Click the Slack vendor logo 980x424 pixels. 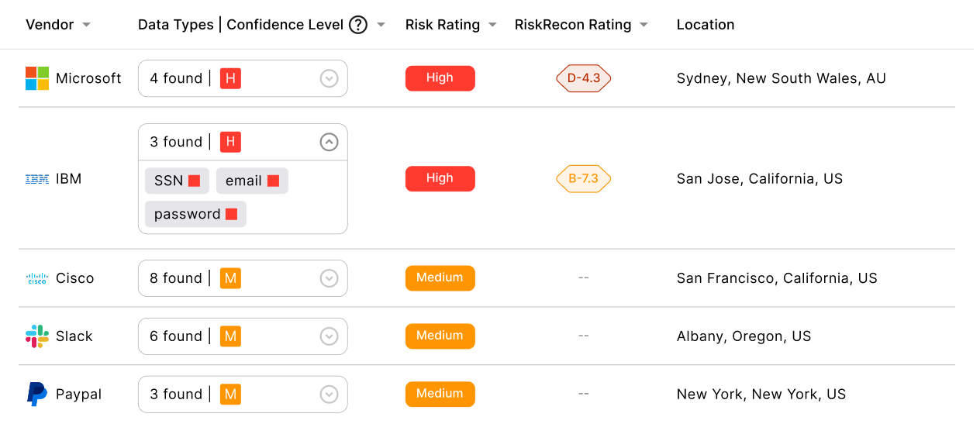[37, 336]
